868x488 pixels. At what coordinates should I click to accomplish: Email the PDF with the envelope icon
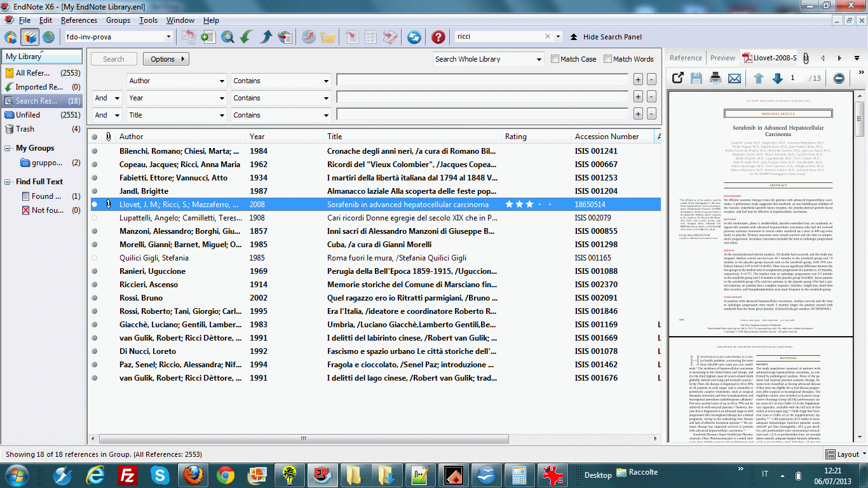tap(735, 78)
